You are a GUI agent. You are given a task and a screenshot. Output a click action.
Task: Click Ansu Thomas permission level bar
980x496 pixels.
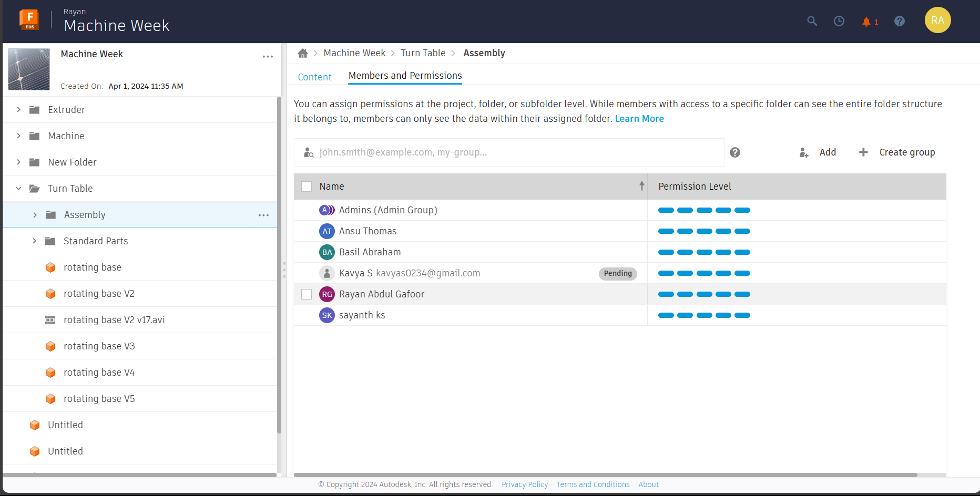click(704, 231)
